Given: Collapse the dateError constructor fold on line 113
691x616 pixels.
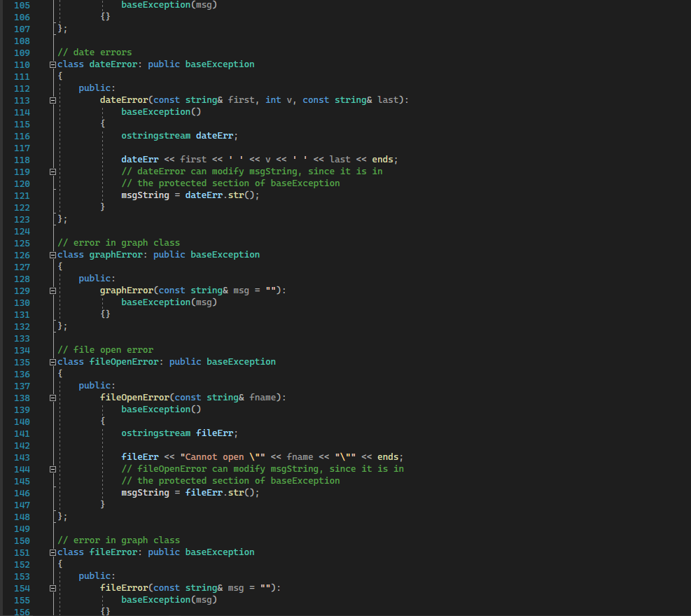Looking at the screenshot, I should (x=52, y=100).
